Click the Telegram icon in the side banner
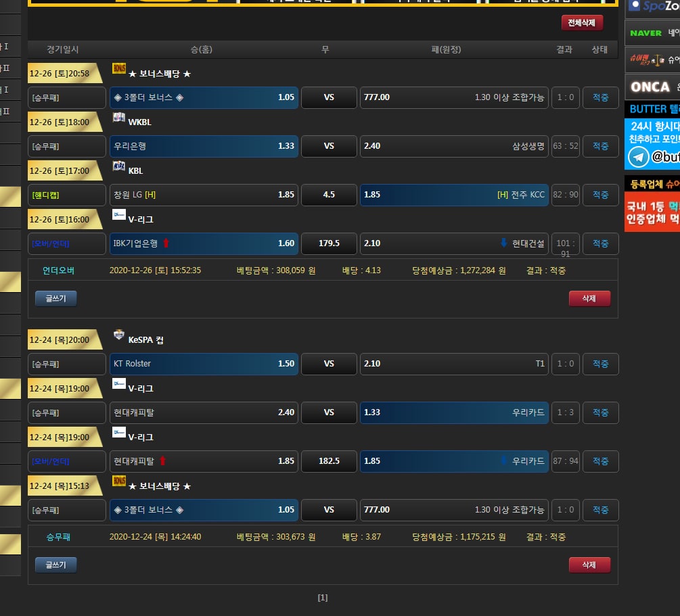Viewport: 680px width, 616px height. point(637,157)
